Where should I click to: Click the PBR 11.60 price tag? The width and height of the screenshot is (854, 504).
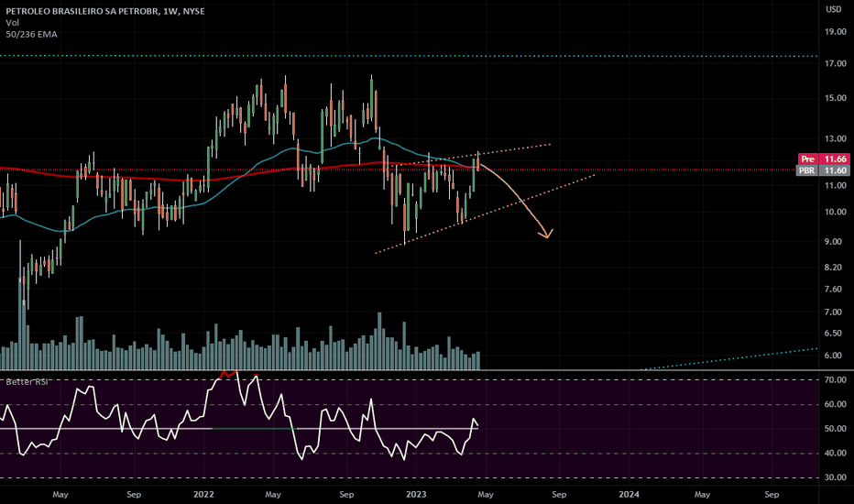(x=824, y=170)
